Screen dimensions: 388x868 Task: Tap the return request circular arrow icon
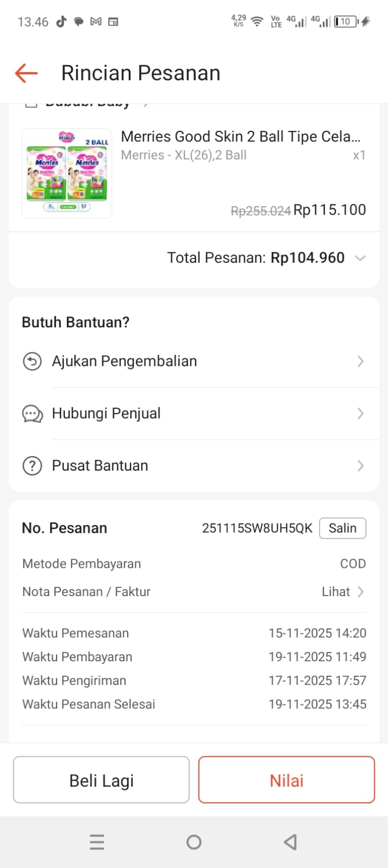click(x=32, y=361)
